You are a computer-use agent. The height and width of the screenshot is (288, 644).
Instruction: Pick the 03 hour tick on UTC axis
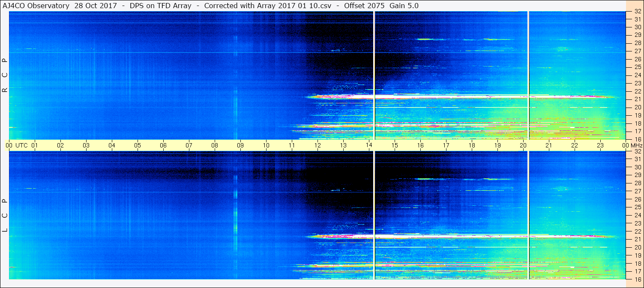click(86, 145)
